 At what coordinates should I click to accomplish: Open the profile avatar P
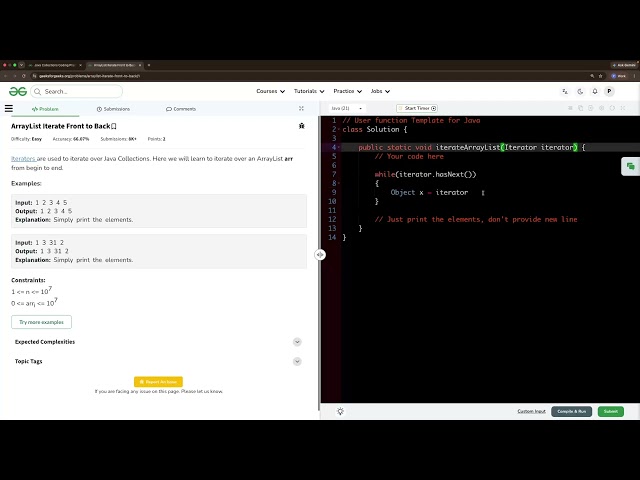pos(609,91)
